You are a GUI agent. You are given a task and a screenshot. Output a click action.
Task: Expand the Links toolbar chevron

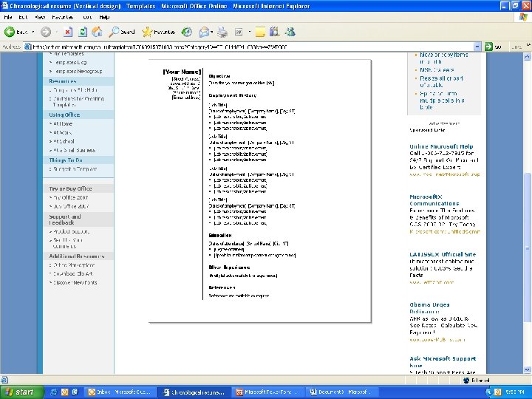528,45
